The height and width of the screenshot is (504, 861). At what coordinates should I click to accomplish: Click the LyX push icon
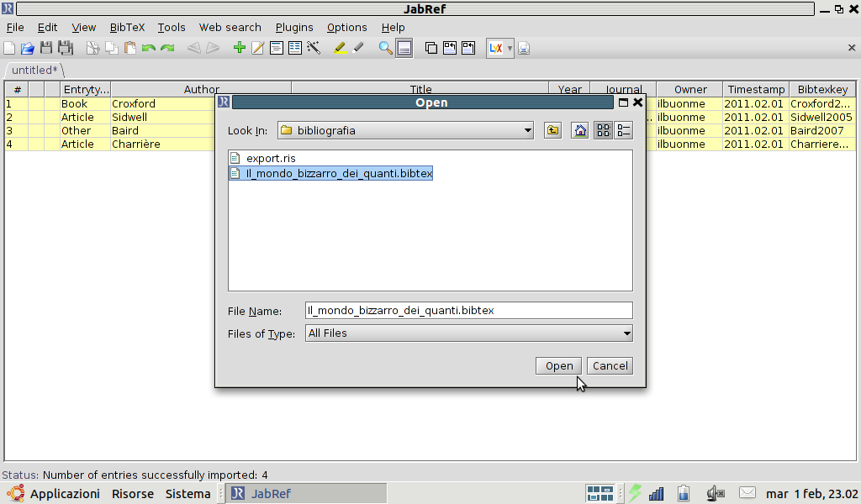point(496,48)
